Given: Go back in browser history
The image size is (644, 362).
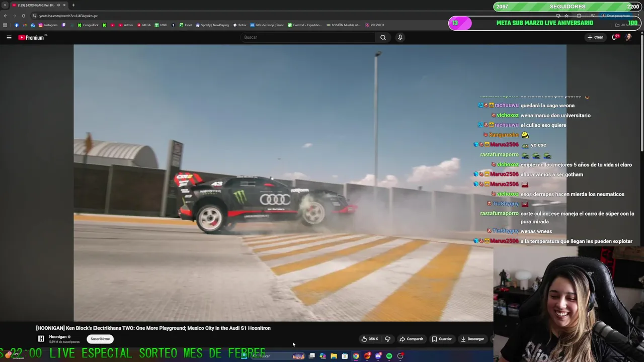Looking at the screenshot, I should 6,16.
